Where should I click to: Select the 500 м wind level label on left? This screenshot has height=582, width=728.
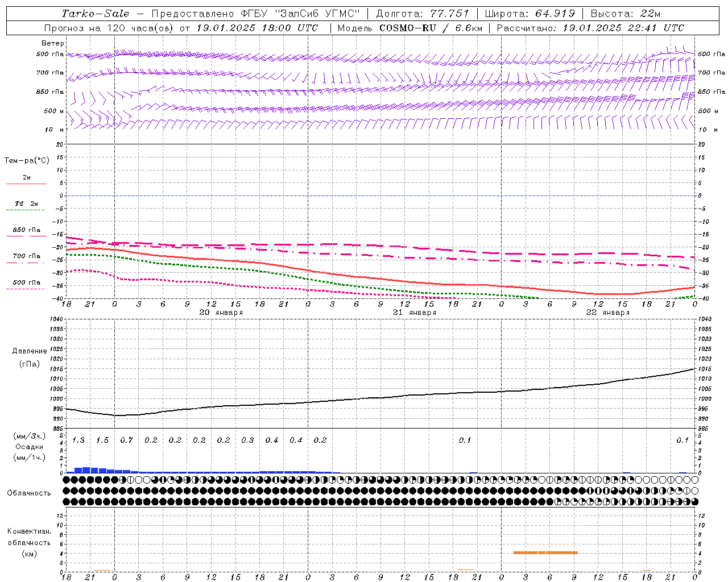tap(54, 111)
